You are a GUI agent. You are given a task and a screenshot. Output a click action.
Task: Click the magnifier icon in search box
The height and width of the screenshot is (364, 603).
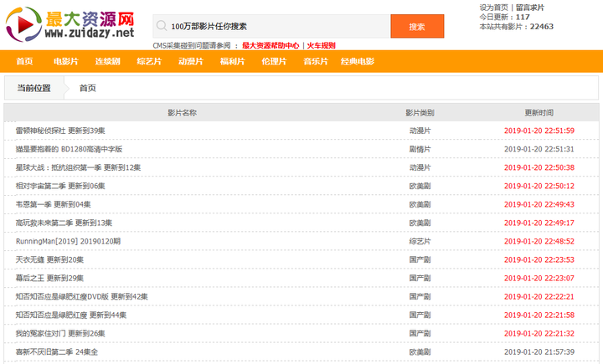tap(160, 26)
